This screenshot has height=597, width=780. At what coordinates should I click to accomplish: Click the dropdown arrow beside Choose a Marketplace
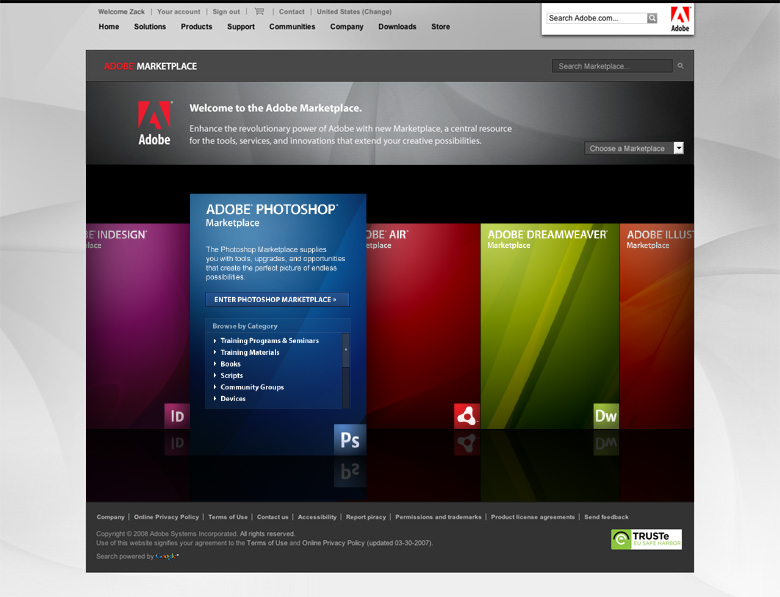point(679,148)
